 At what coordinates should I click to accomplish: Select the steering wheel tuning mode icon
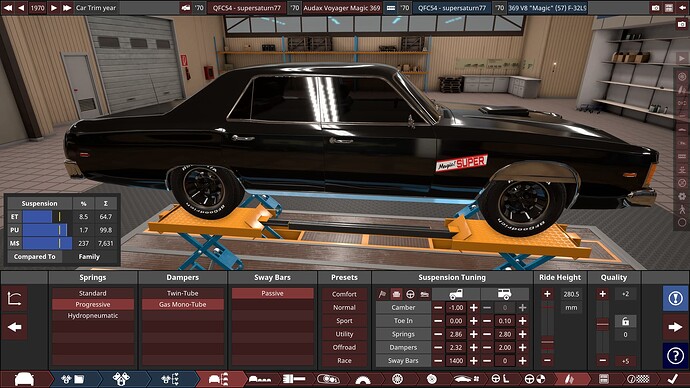coord(410,294)
